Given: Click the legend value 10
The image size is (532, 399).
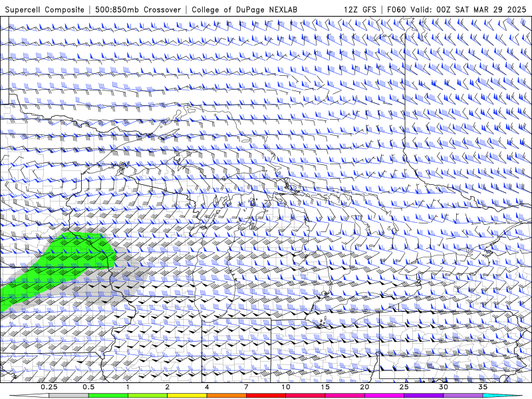Looking at the screenshot, I should (x=286, y=387).
